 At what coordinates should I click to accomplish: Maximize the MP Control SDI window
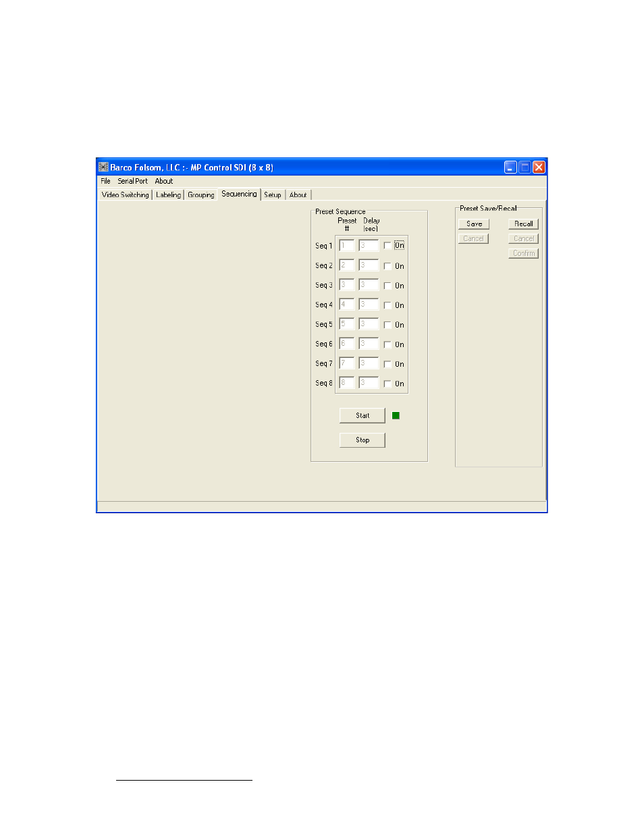(x=525, y=167)
